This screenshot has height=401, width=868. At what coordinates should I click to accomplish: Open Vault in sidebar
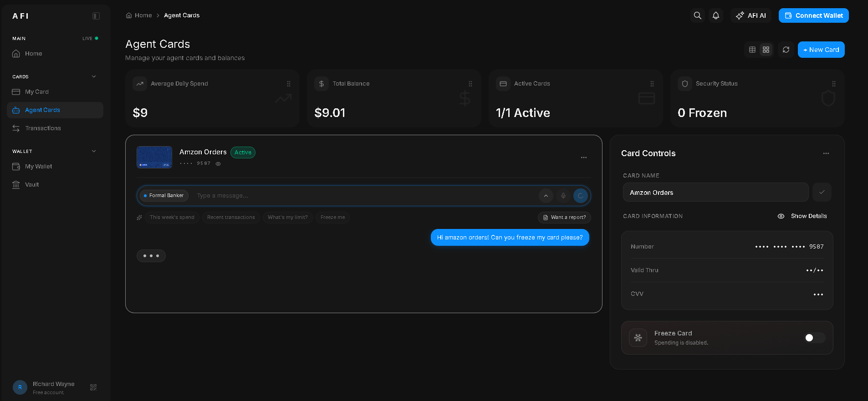55,185
